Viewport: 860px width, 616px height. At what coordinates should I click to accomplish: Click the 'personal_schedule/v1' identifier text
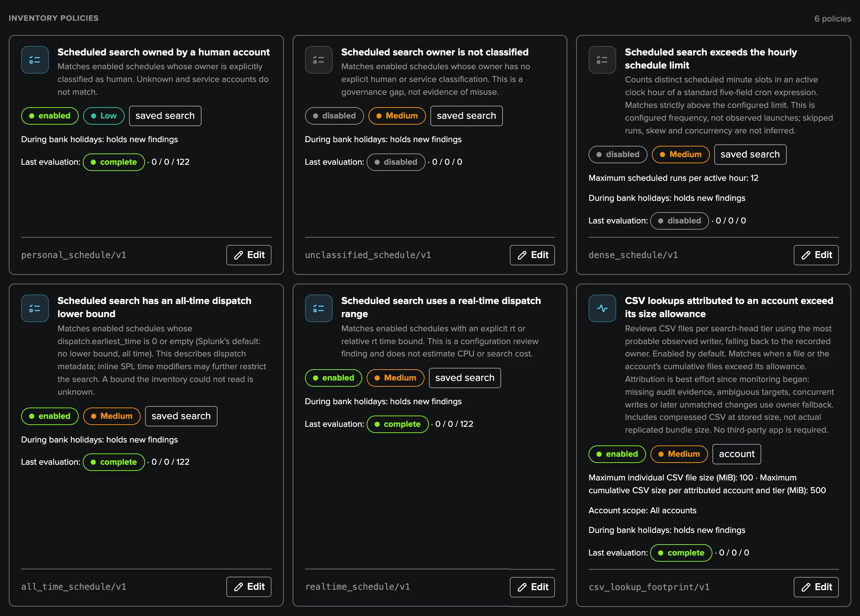74,255
